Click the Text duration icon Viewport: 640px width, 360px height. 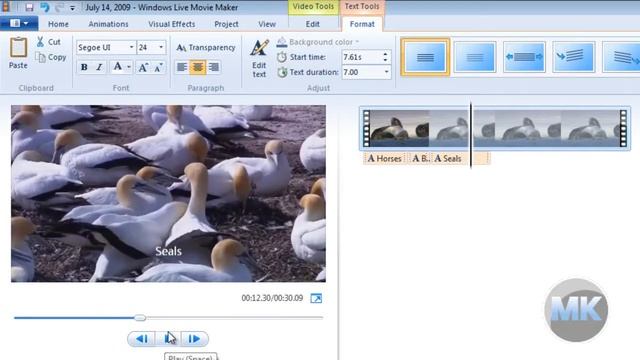pos(282,72)
